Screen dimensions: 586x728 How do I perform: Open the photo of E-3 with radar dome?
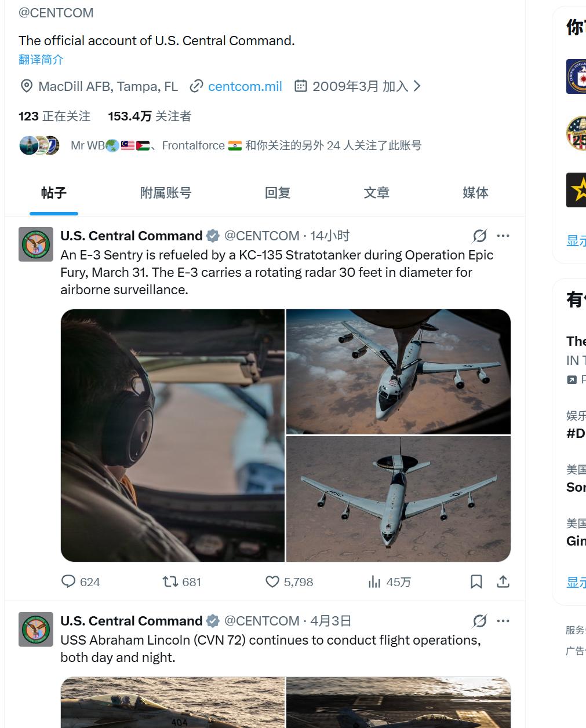pyautogui.click(x=399, y=499)
